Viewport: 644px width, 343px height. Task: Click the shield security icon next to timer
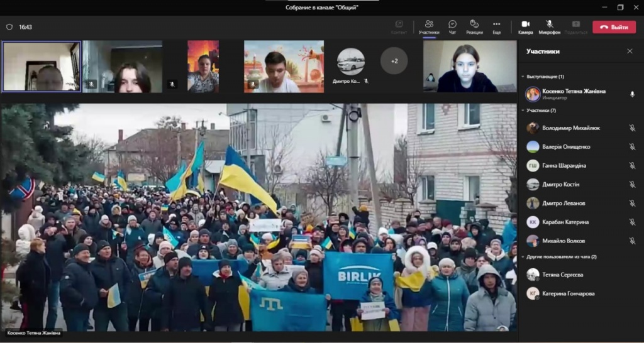tap(9, 27)
